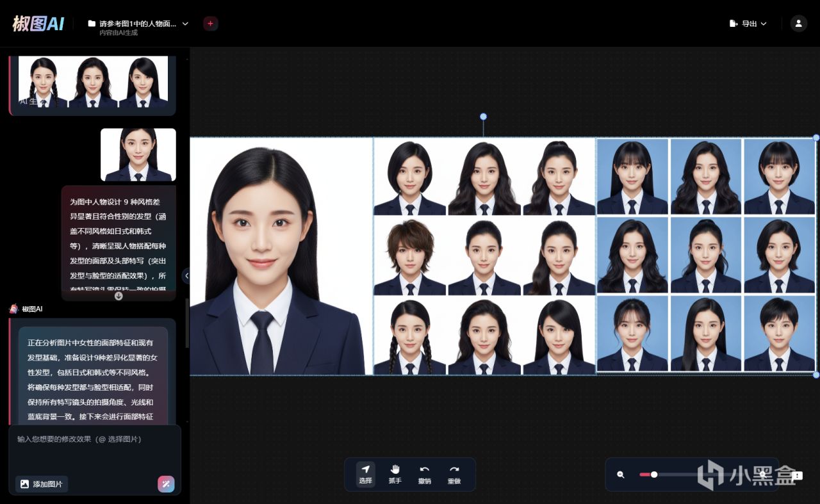Click the user prompt starting 为图中人物设计
Viewport: 820px width, 504px height.
click(119, 243)
